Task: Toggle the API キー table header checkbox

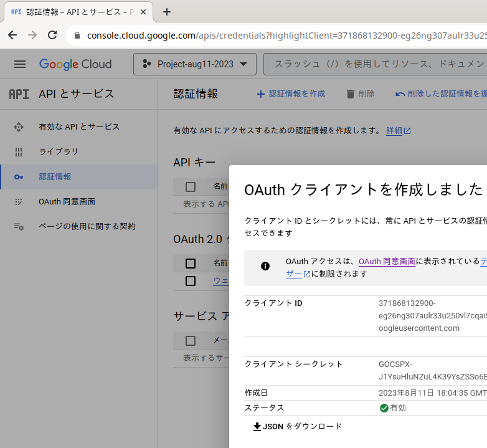Action: point(191,187)
